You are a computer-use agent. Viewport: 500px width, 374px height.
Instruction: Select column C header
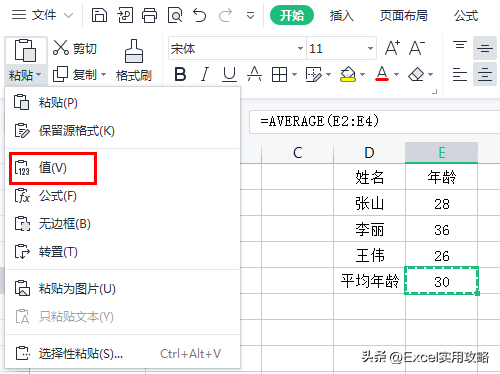point(297,153)
